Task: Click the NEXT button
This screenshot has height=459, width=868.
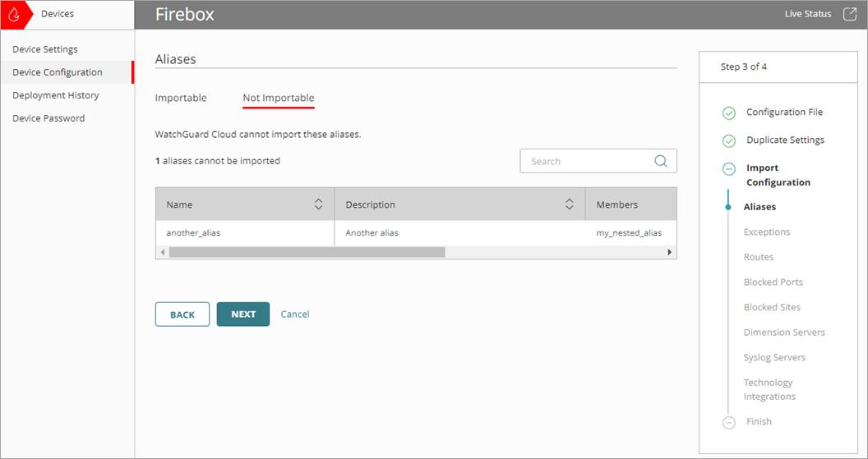Action: 243,314
